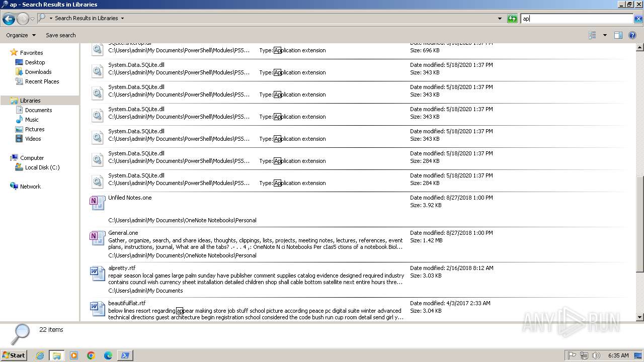The width and height of the screenshot is (644, 362).
Task: Click the search magnifier icon in the address bar
Action: coord(42,18)
